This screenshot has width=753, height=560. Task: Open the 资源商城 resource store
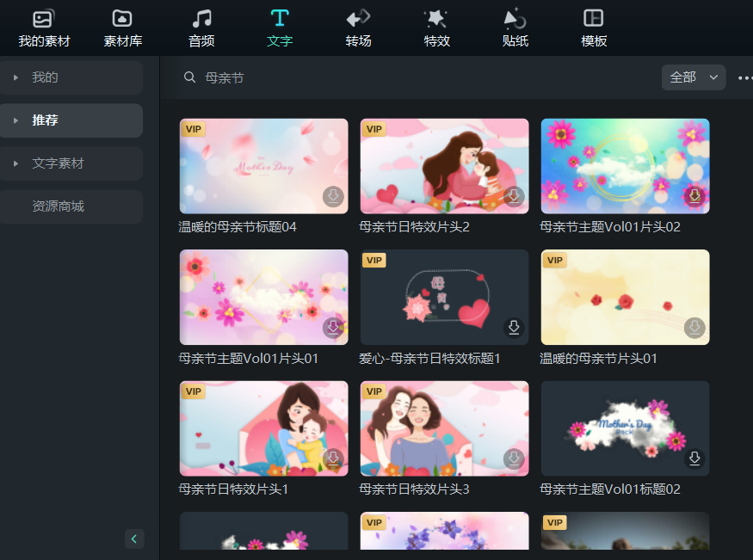[58, 206]
